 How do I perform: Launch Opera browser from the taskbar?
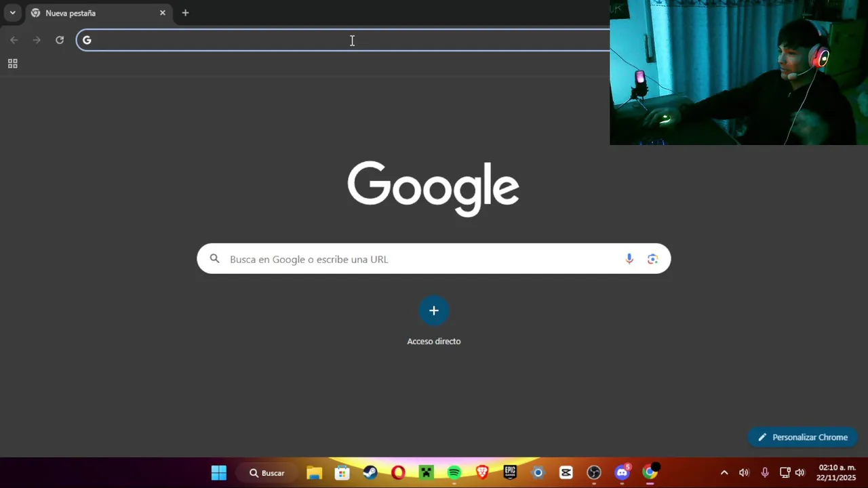pos(398,472)
